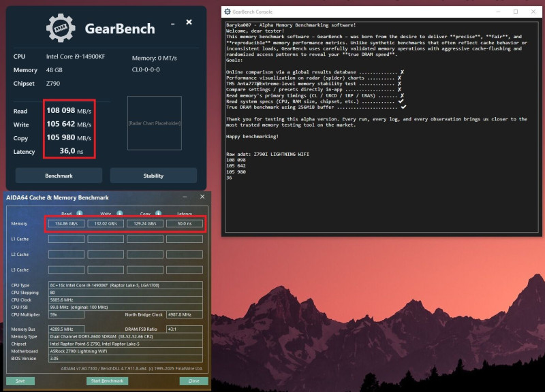Screen dimensions: 545x392
Task: Click the AIDA64 Memory Latency value 50.0 ns
Action: coord(185,224)
